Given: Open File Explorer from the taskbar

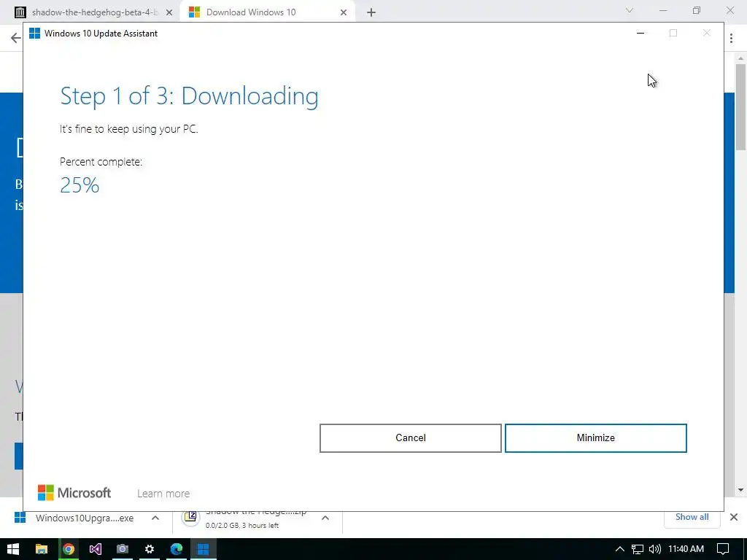Looking at the screenshot, I should pyautogui.click(x=42, y=549).
